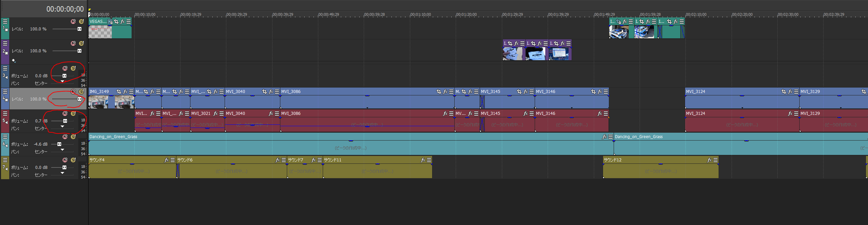868x225 pixels.
Task: Open track 7 hamburger menu
Action: click(x=5, y=160)
